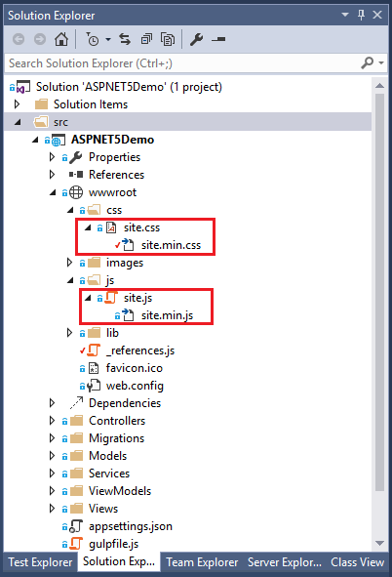Screen dimensions: 392x577
Task: Select the gulpfile.js file
Action: [x=113, y=544]
